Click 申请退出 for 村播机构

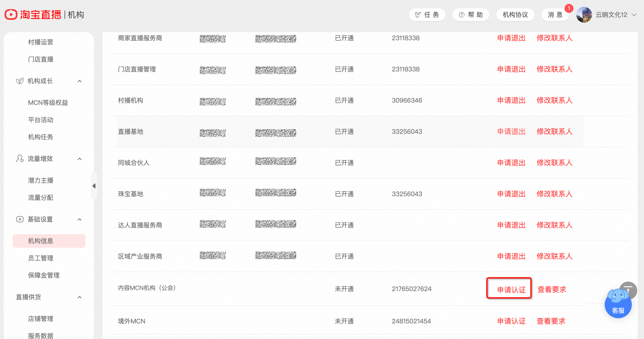[x=511, y=100]
